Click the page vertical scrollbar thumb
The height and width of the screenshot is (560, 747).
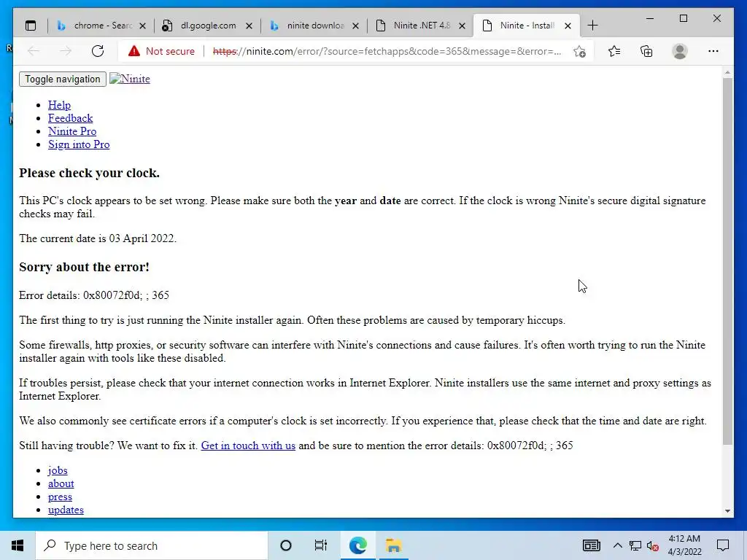727,261
